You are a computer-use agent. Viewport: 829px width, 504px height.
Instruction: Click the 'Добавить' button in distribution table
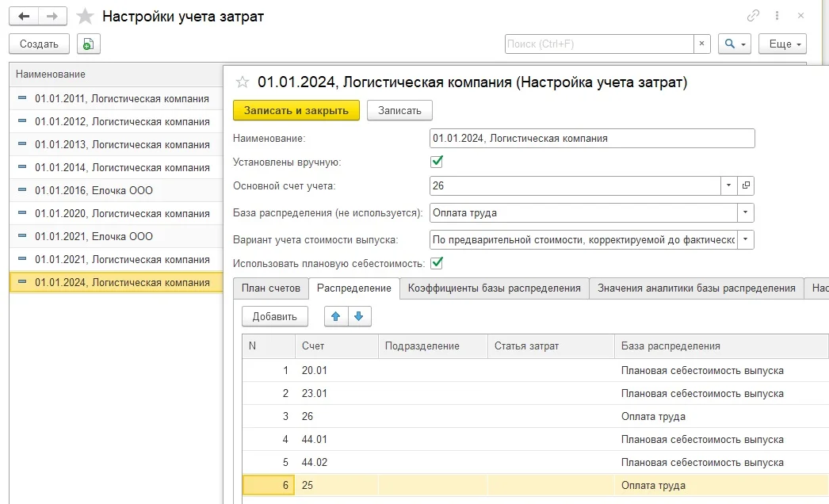[274, 316]
